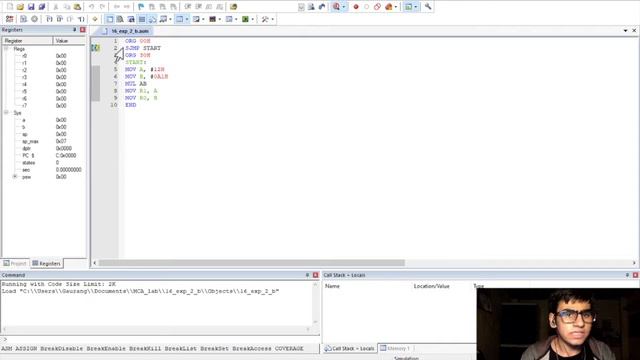
Task: Step into one line
Action: pos(49,19)
